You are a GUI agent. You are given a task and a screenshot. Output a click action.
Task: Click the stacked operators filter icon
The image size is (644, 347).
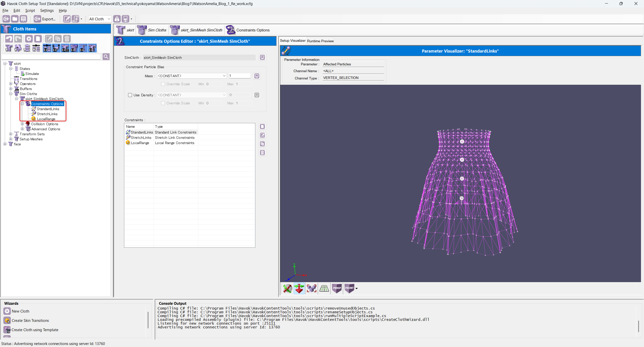(27, 48)
